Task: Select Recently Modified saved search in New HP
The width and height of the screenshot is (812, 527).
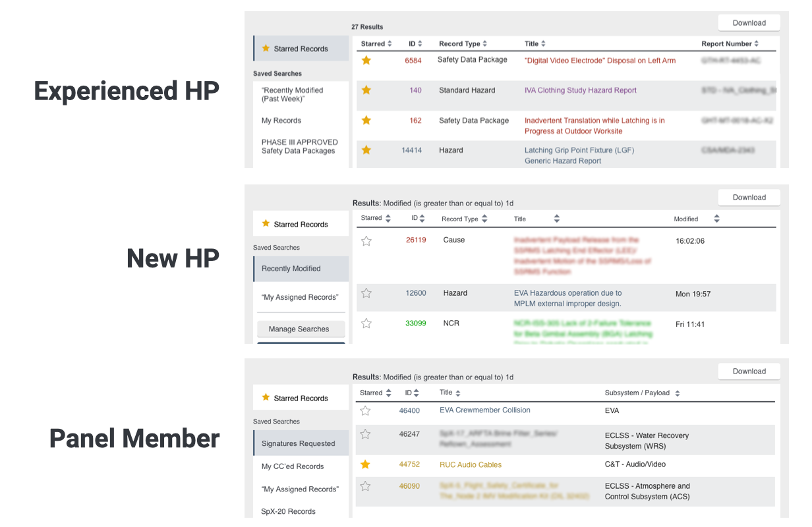Action: point(291,269)
